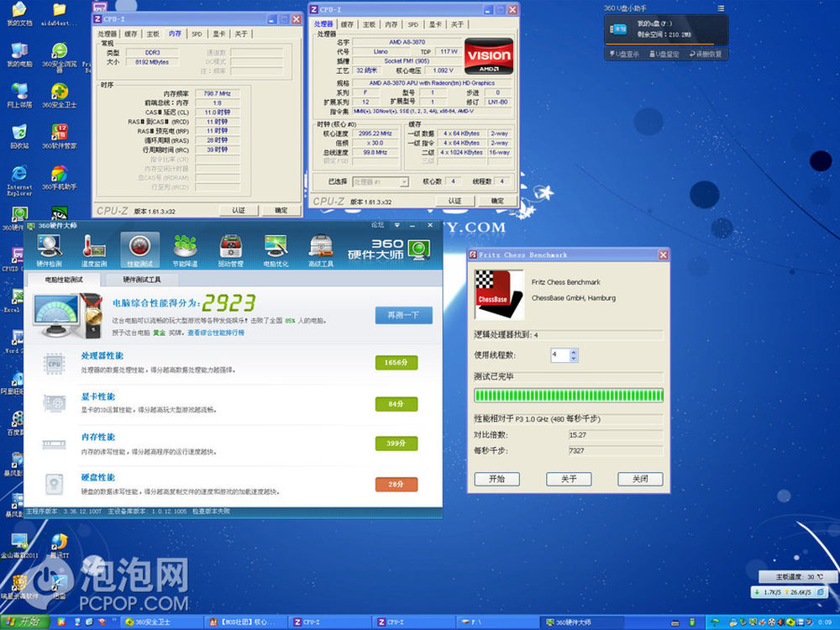Select the 性能测试 performance test icon
This screenshot has width=840, height=630.
tap(139, 250)
